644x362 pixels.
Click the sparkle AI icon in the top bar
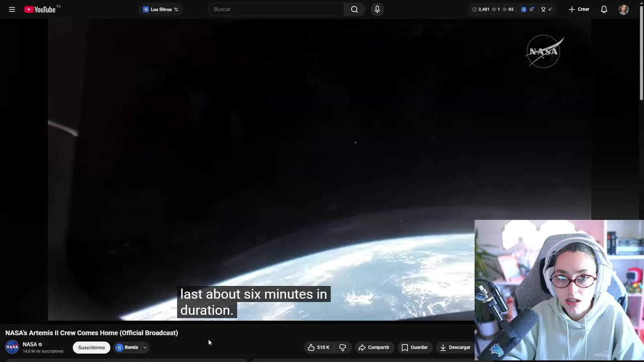(550, 10)
